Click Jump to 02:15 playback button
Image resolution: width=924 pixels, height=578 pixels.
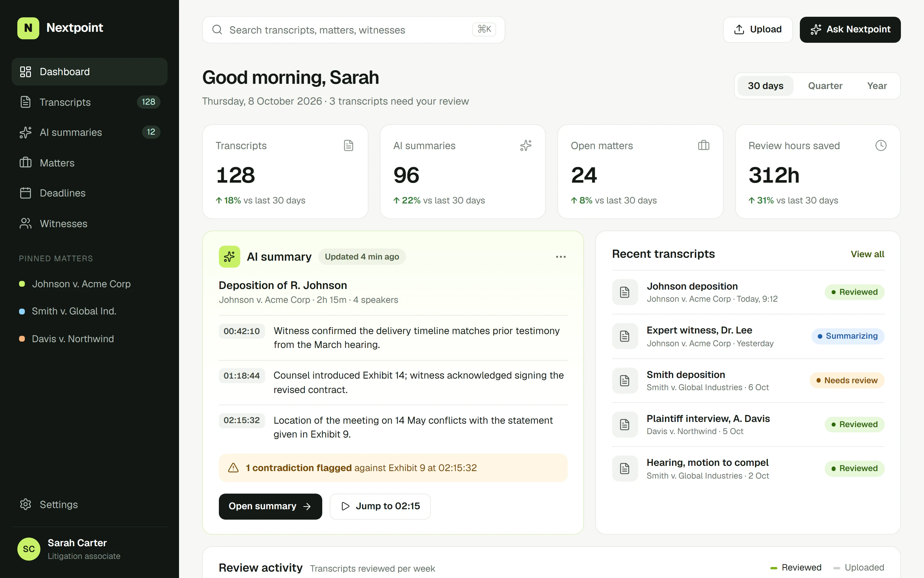(380, 506)
